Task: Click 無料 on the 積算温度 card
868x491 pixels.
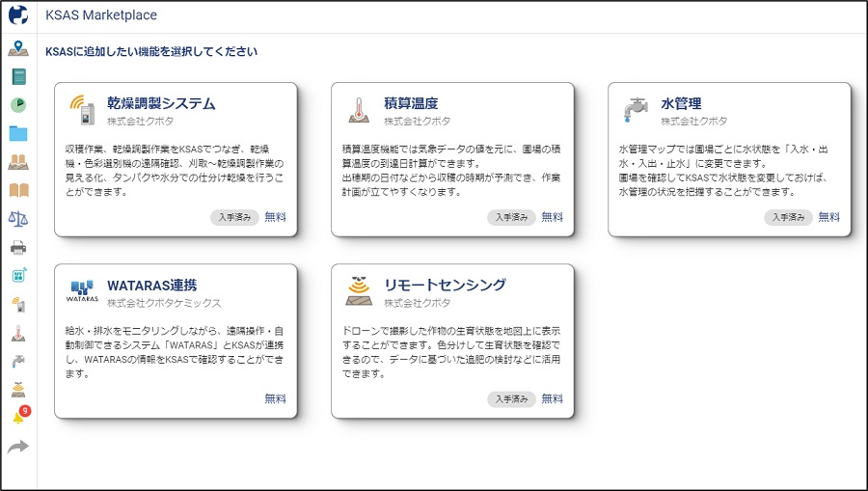Action: [x=552, y=218]
